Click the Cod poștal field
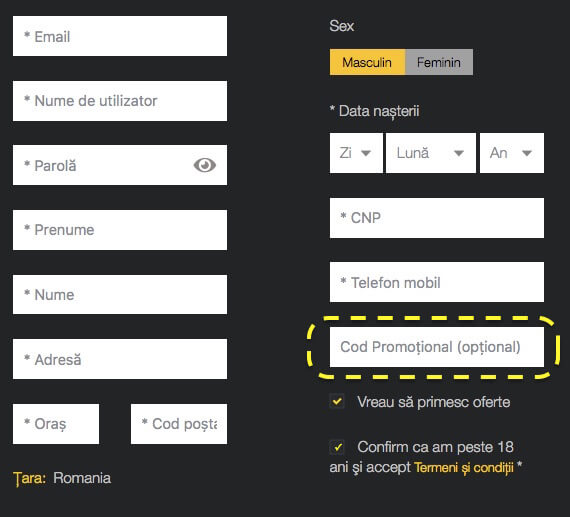 (x=179, y=424)
